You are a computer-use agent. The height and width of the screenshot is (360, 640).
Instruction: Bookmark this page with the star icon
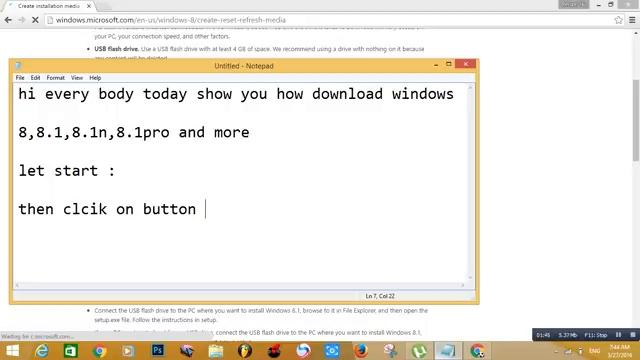pos(618,20)
